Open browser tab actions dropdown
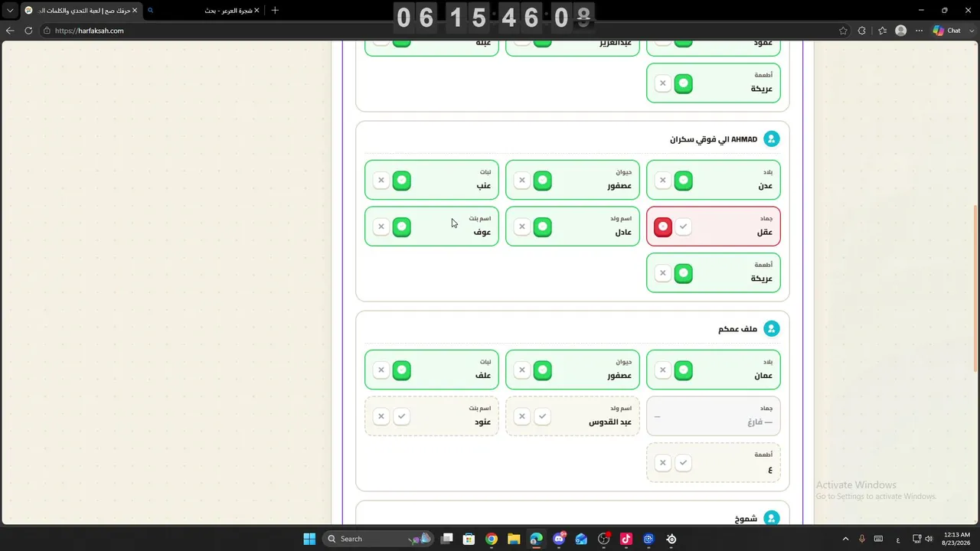The image size is (980, 551). 10,11
